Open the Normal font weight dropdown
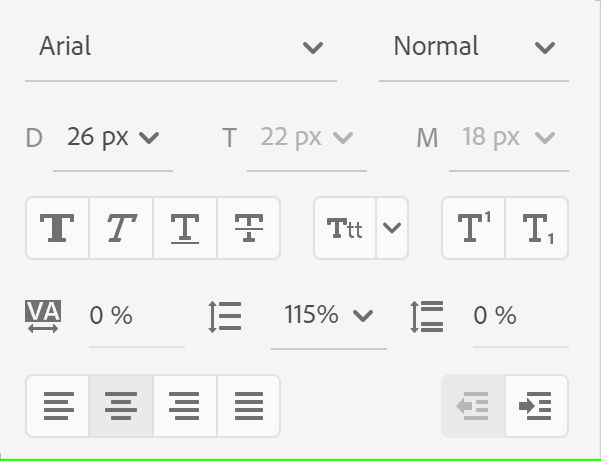The height and width of the screenshot is (461, 601). (473, 47)
